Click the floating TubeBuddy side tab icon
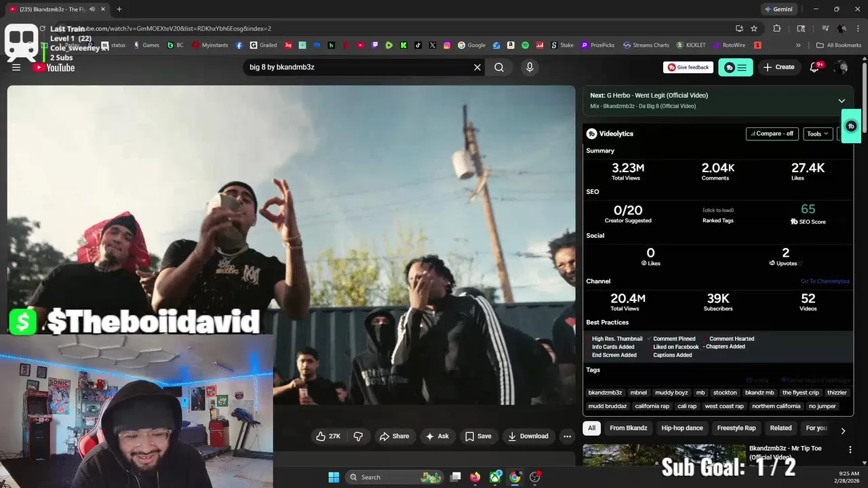Screen dimensions: 868x488 pos(851,126)
